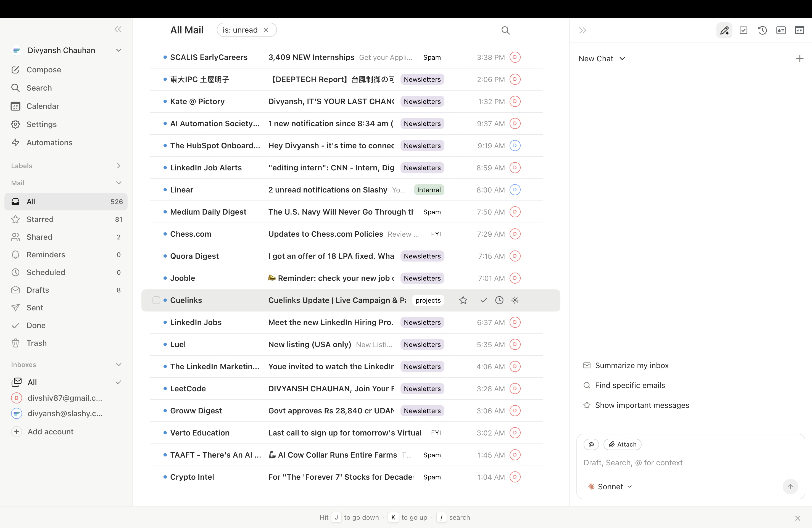This screenshot has height=528, width=812.
Task: Click the chat draft input field
Action: point(679,463)
